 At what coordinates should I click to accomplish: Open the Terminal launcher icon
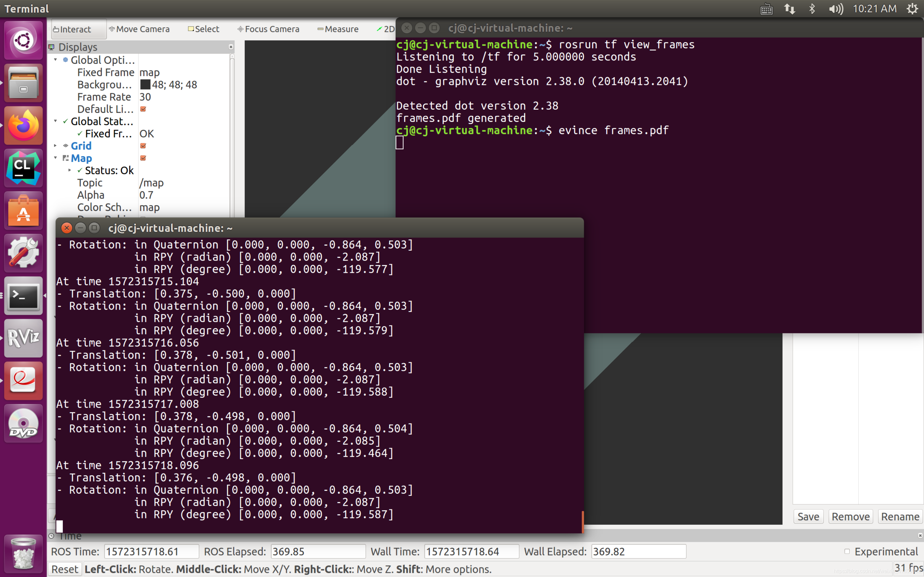[24, 296]
